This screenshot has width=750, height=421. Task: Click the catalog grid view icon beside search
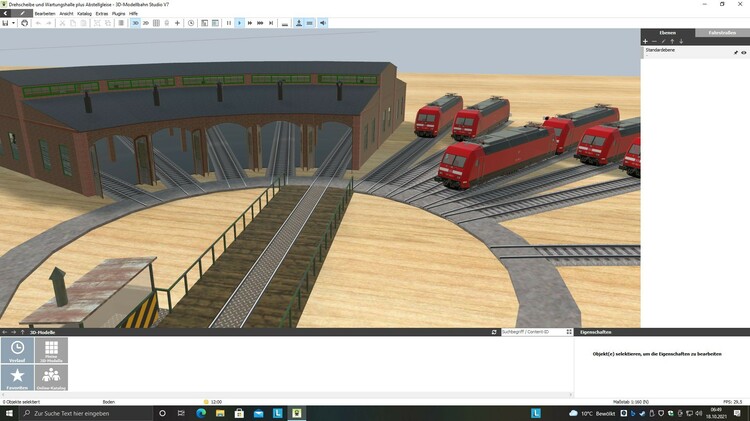click(x=569, y=332)
